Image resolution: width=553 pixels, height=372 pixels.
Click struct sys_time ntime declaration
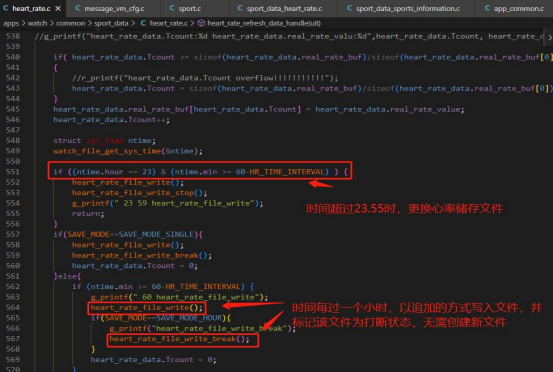tap(104, 141)
